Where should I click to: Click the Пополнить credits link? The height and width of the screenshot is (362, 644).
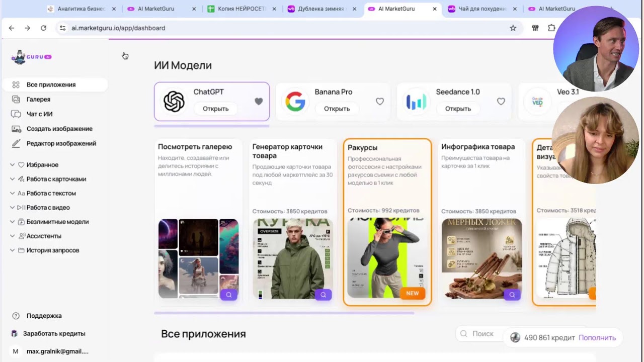[597, 338]
